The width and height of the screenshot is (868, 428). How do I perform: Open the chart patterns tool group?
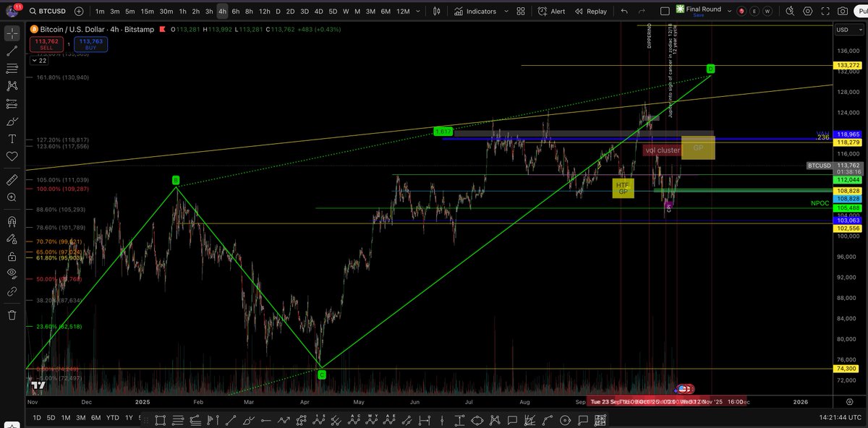[x=12, y=85]
